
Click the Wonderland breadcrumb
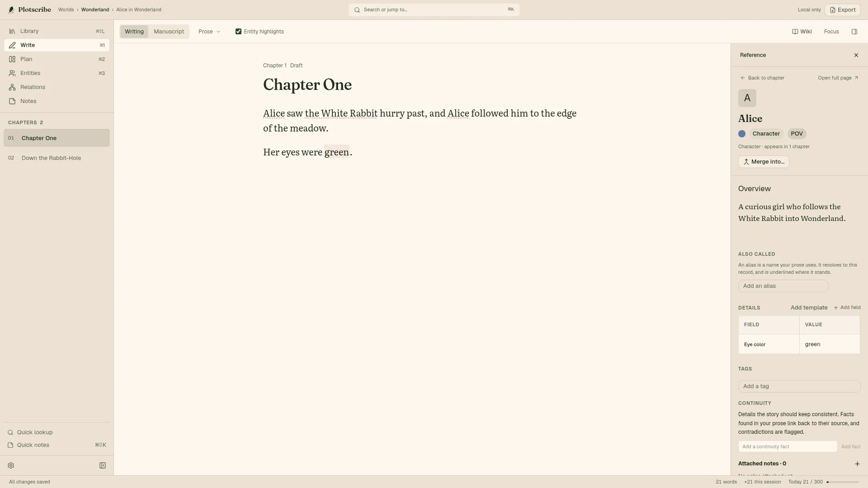point(95,10)
